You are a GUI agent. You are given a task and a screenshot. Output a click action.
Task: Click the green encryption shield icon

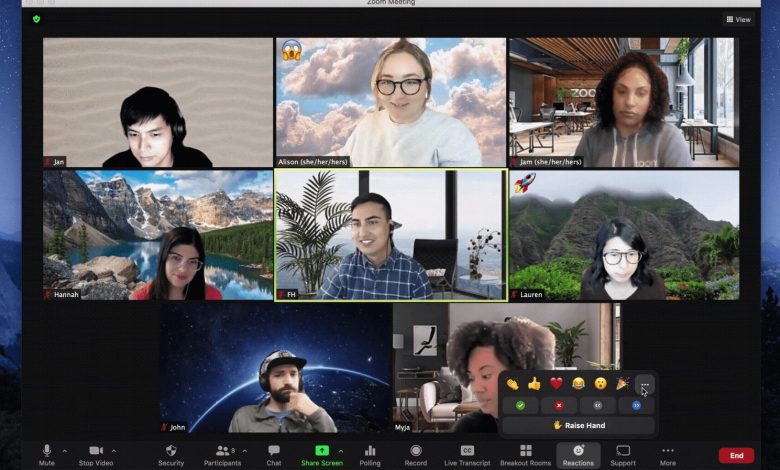[x=36, y=19]
